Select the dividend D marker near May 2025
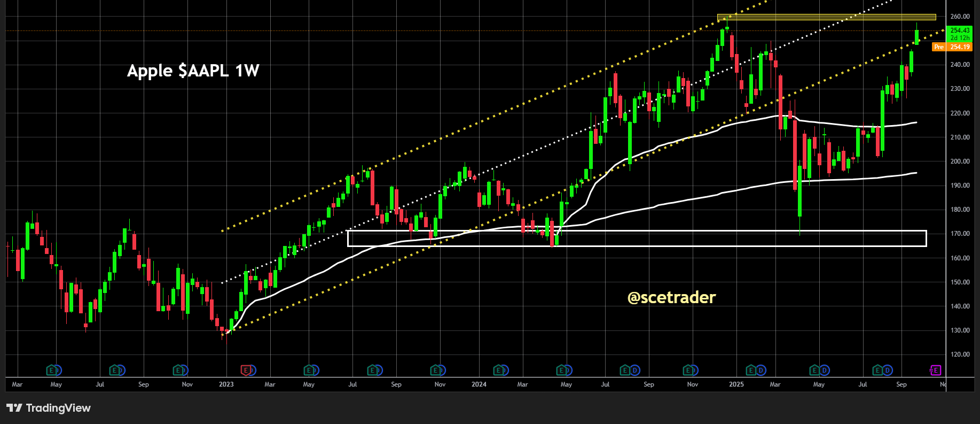980x424 pixels. pos(825,370)
